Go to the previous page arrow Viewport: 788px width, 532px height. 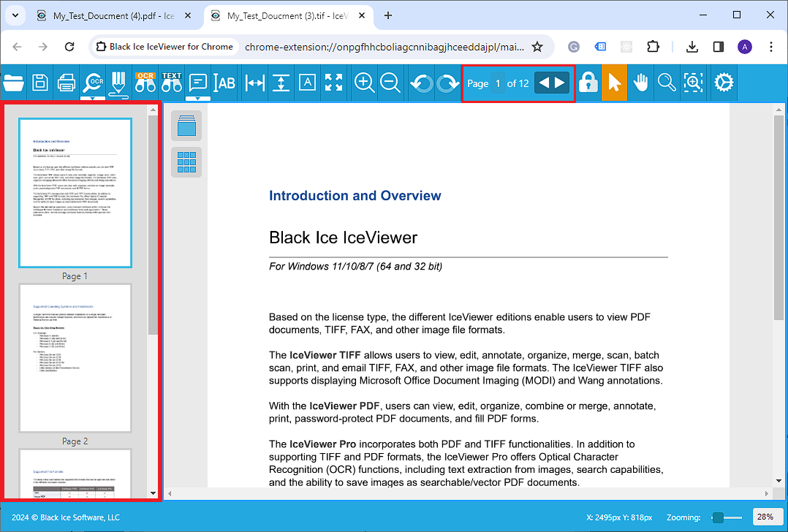(544, 83)
